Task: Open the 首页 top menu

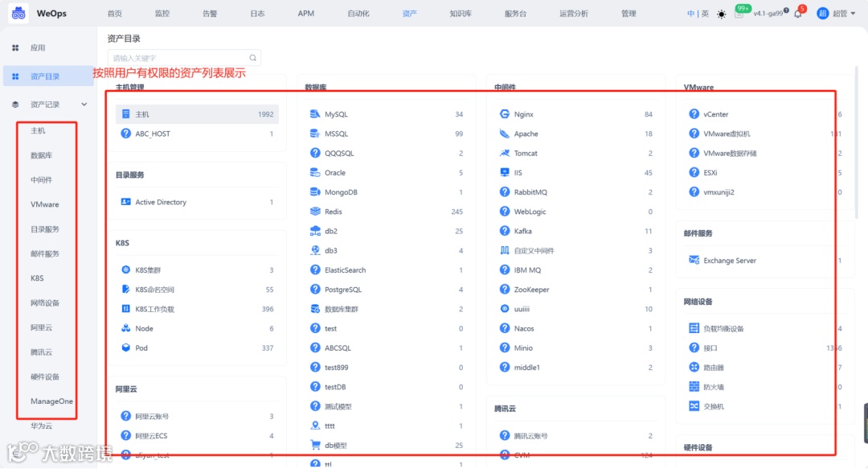Action: (115, 14)
